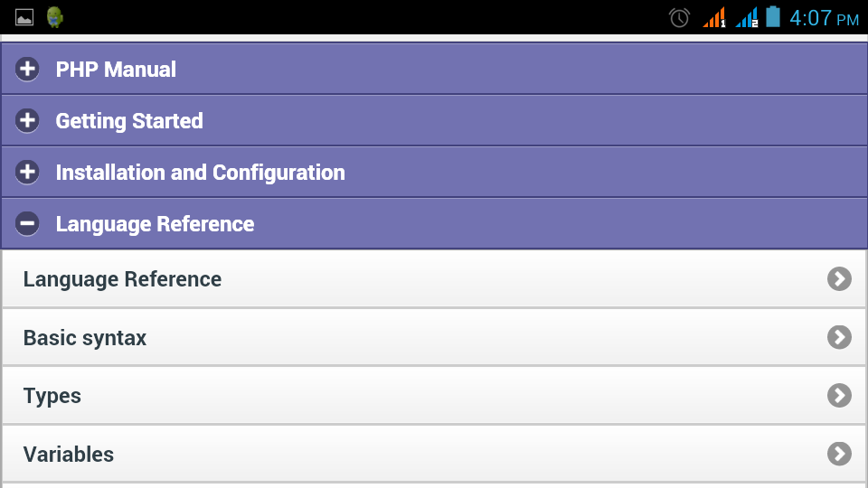Open the Language Reference list item

click(122, 279)
